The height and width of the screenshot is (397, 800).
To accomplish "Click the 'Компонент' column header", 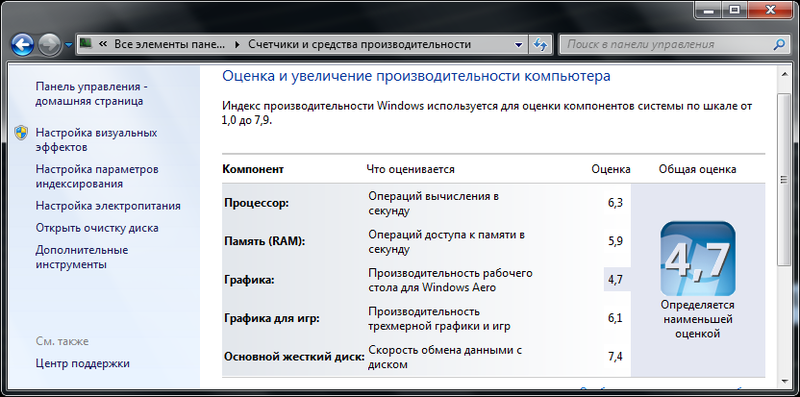I will [x=253, y=169].
